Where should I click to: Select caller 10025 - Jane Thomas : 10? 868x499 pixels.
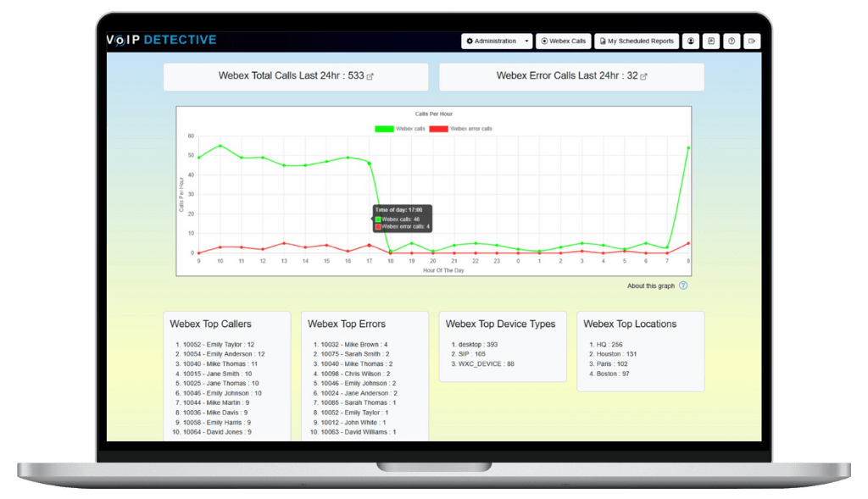pos(221,384)
